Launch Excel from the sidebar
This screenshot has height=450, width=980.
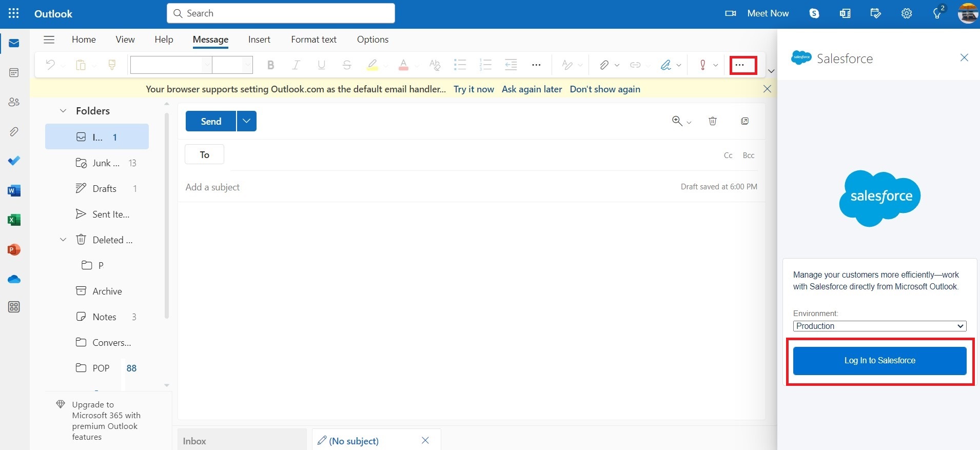pos(14,220)
